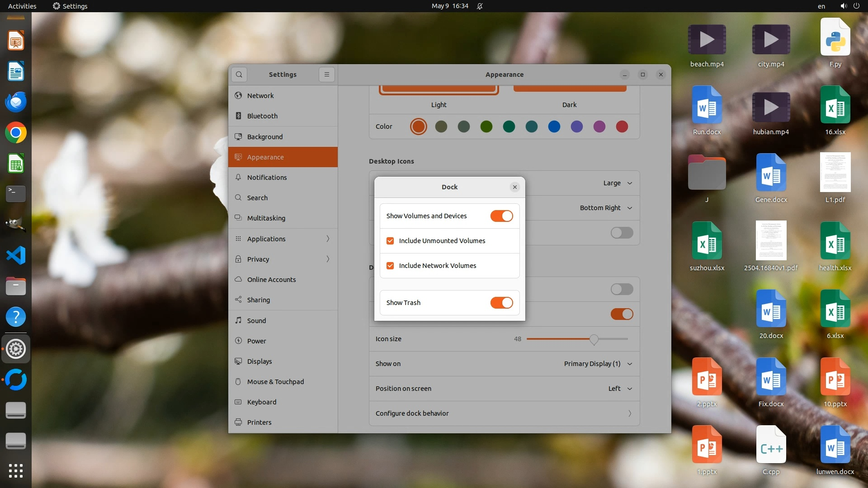868x488 pixels.
Task: Uncheck Include Network Volumes
Action: point(390,266)
